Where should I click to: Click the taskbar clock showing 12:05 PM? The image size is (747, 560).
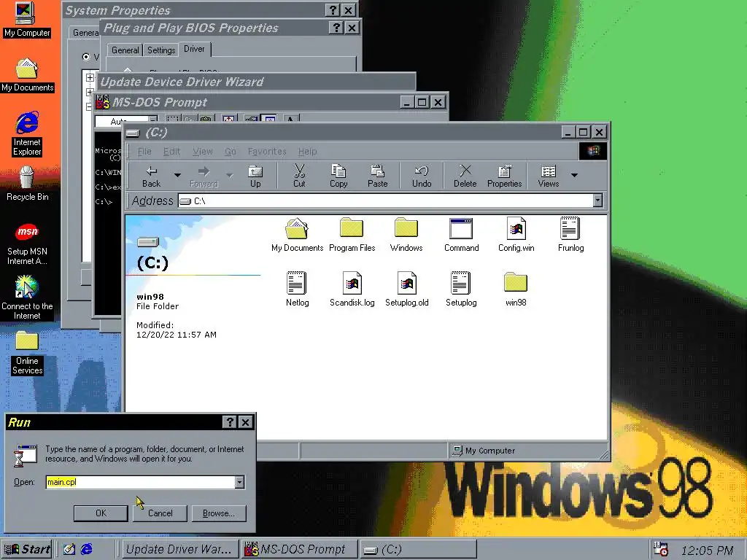click(x=707, y=550)
